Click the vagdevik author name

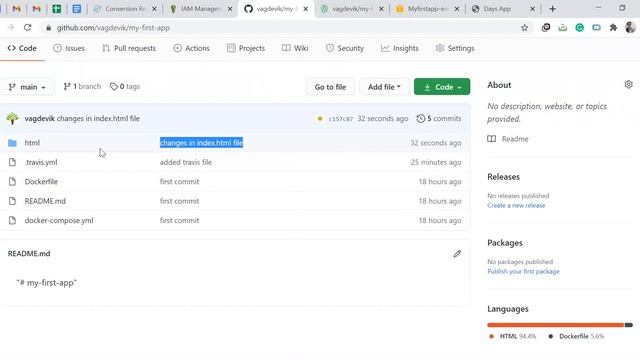[x=40, y=118]
